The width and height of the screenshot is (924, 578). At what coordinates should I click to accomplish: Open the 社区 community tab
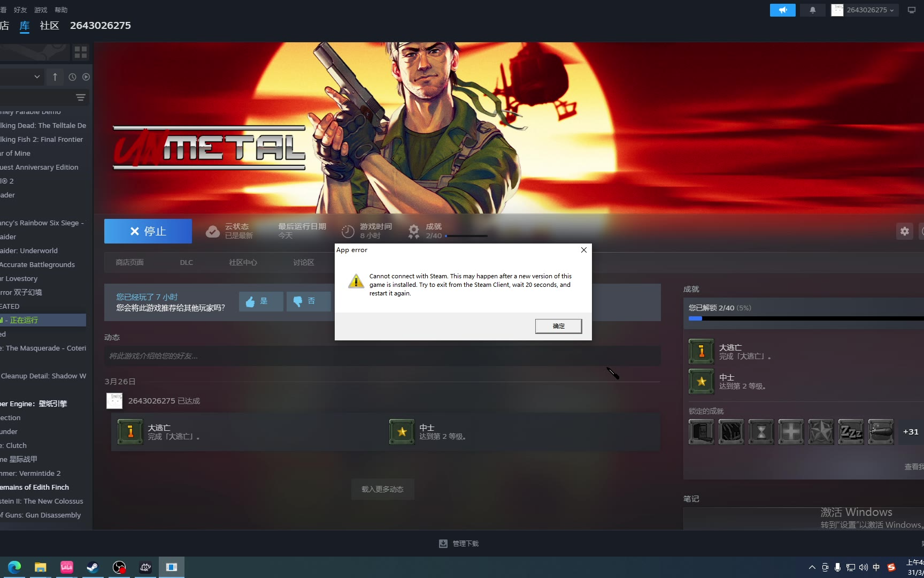49,26
